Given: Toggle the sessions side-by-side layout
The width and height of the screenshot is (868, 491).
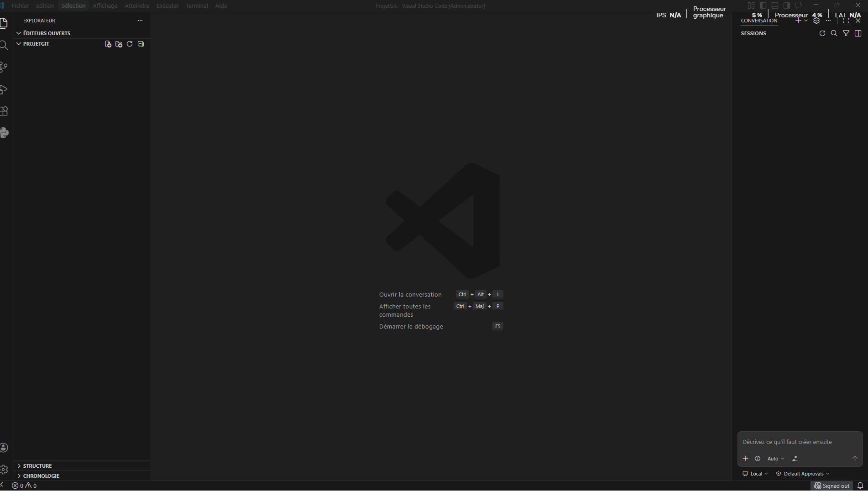Looking at the screenshot, I should pos(858,33).
